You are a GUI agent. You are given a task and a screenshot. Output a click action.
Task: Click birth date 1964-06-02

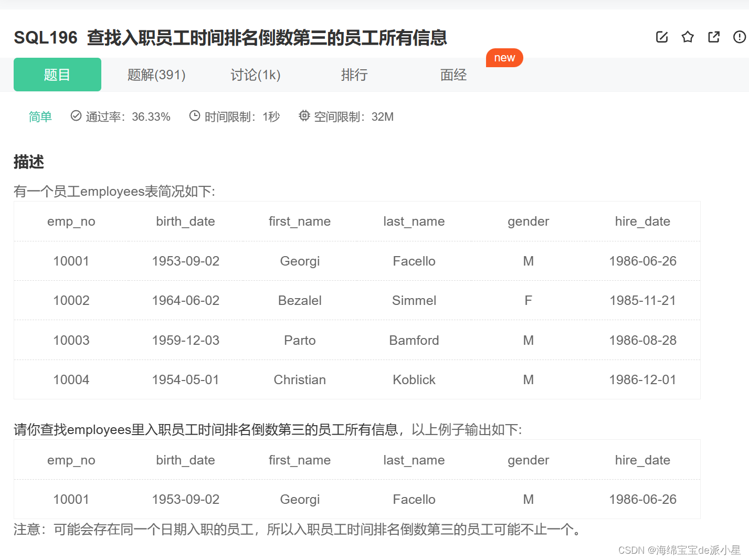click(x=185, y=301)
